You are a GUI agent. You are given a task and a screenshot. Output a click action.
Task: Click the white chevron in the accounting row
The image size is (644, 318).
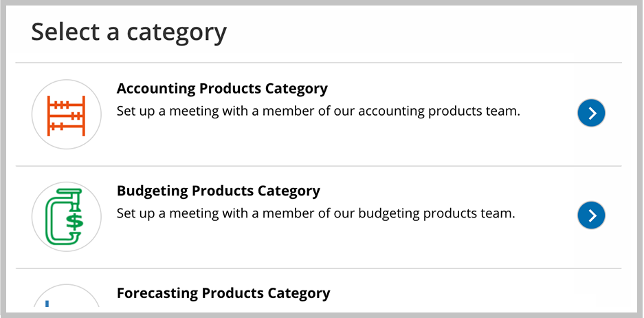(592, 113)
